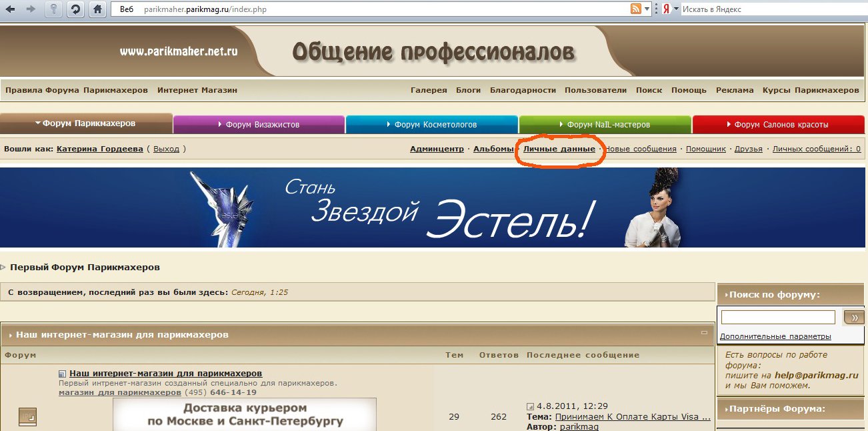Reload the page with the refresh button
The image size is (868, 431).
[75, 9]
